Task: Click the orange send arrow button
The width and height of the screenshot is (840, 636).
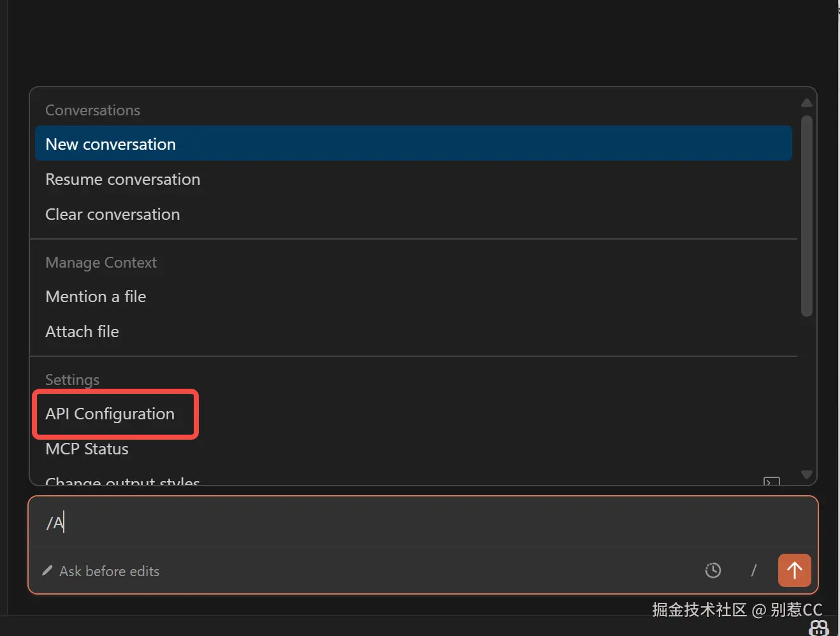Action: coord(794,570)
